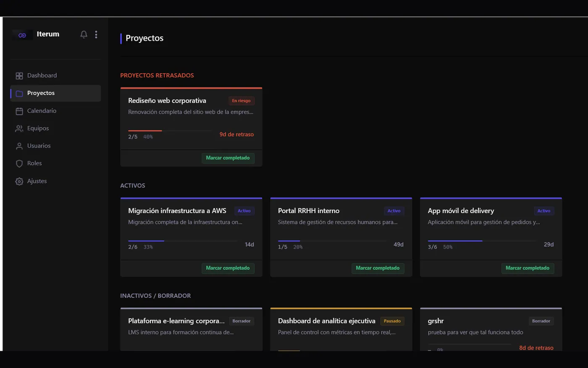588x368 pixels.
Task: Open Roles in sidebar
Action: [55, 164]
